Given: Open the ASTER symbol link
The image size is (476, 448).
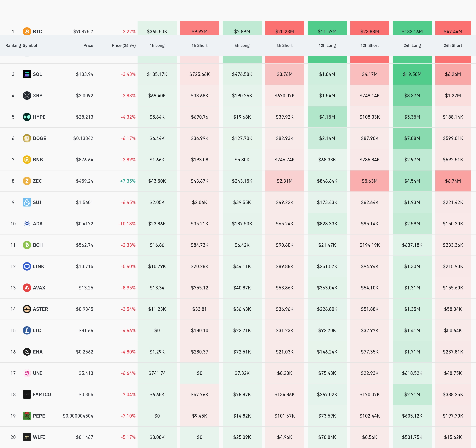Looking at the screenshot, I should click(x=40, y=309).
